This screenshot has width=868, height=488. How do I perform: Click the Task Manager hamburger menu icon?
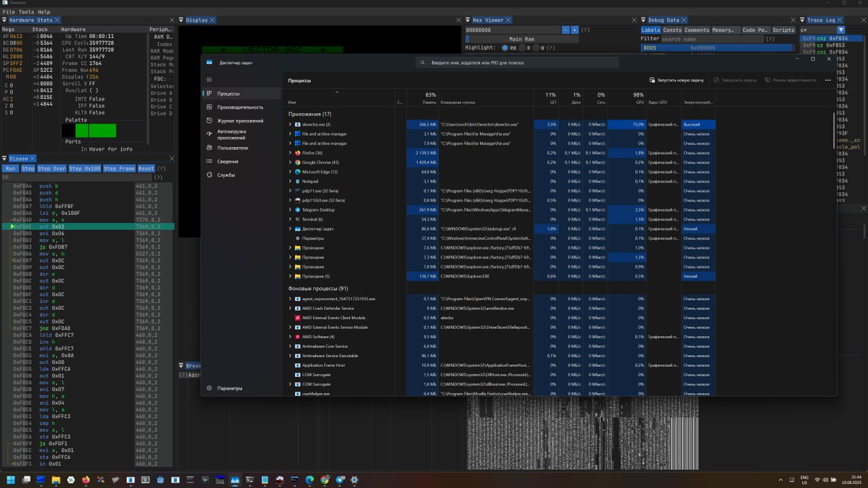click(210, 80)
